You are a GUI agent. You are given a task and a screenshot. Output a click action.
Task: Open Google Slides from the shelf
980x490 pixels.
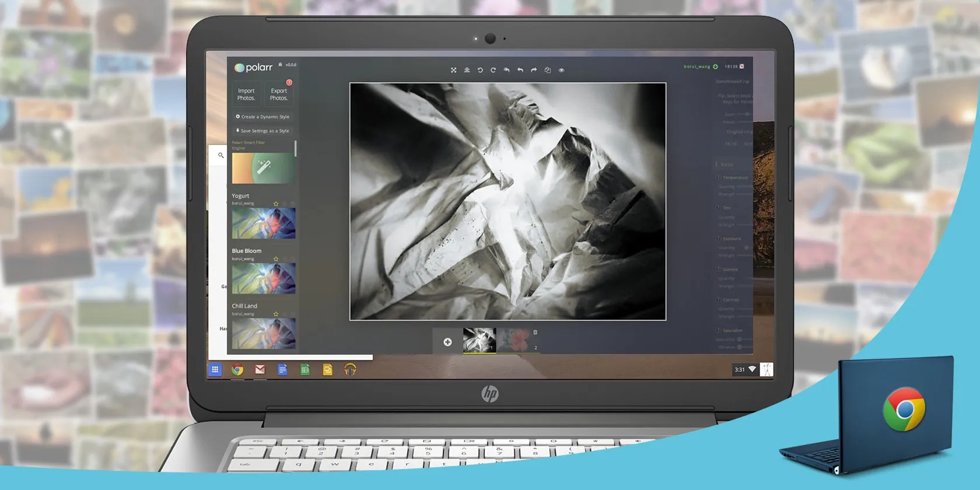(327, 369)
